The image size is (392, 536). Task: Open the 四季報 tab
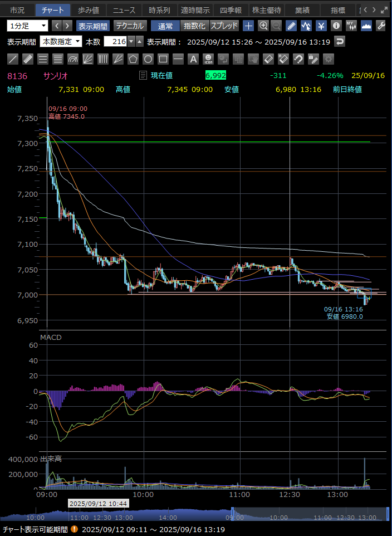(x=230, y=10)
